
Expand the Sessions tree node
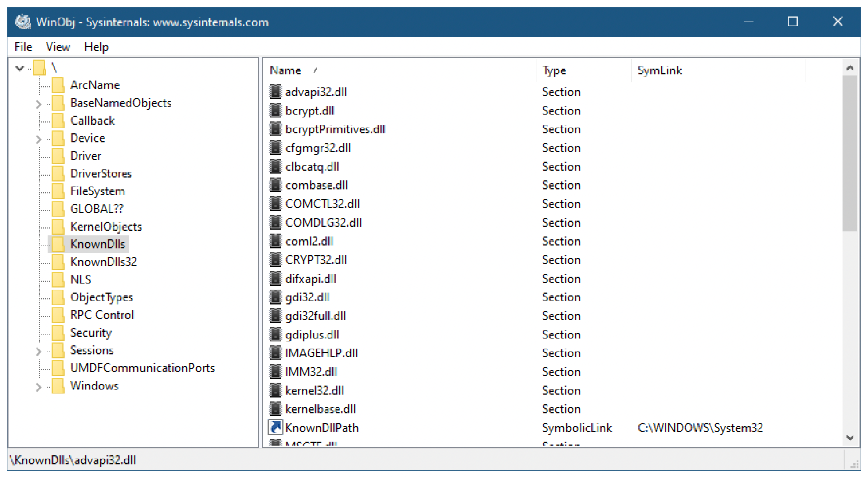pyautogui.click(x=38, y=351)
